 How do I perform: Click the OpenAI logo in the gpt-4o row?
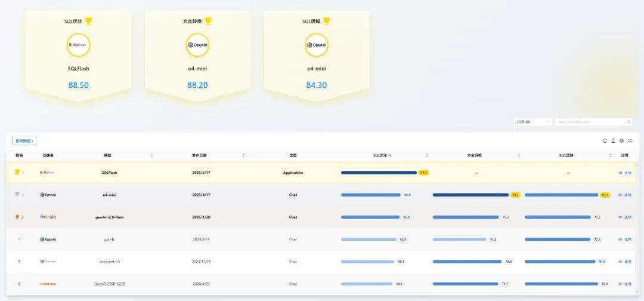tap(48, 239)
